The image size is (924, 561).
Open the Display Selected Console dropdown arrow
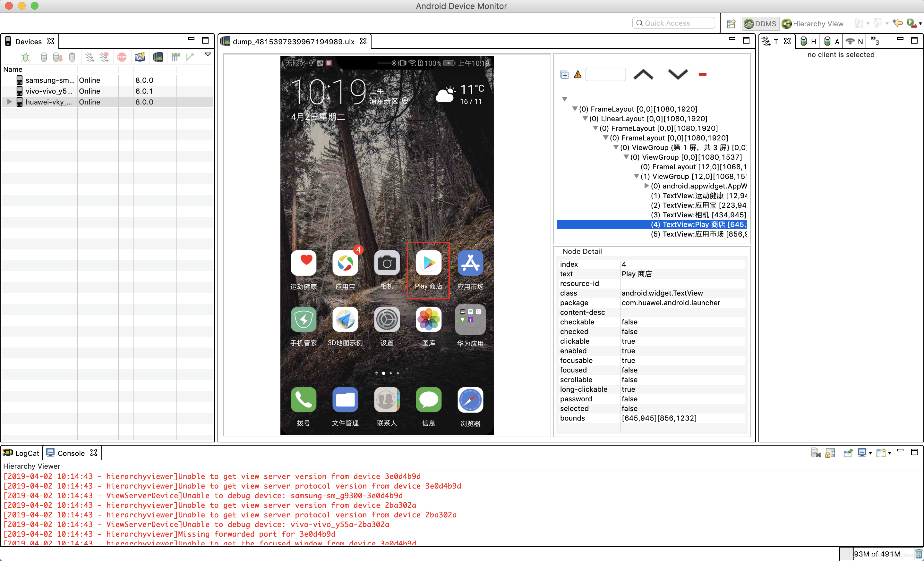[x=870, y=453]
